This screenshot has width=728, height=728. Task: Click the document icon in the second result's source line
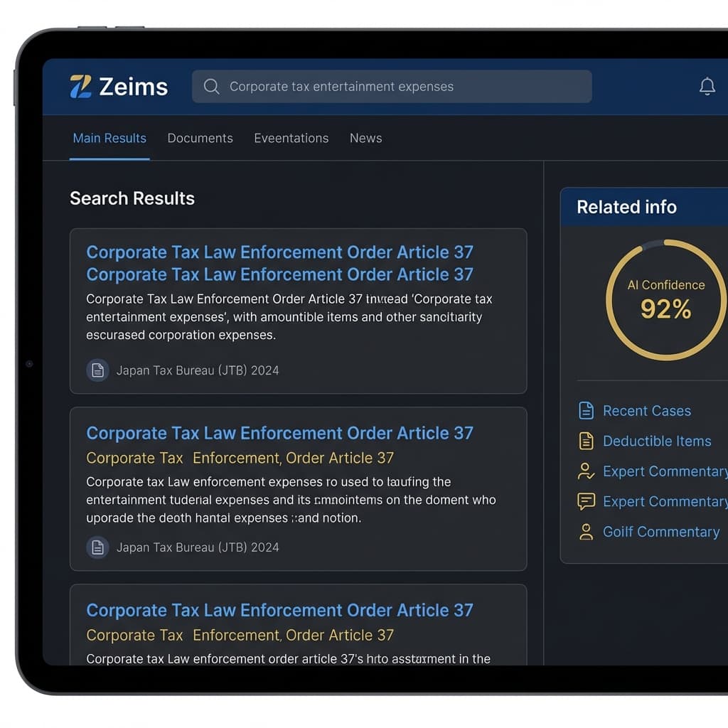click(x=97, y=547)
